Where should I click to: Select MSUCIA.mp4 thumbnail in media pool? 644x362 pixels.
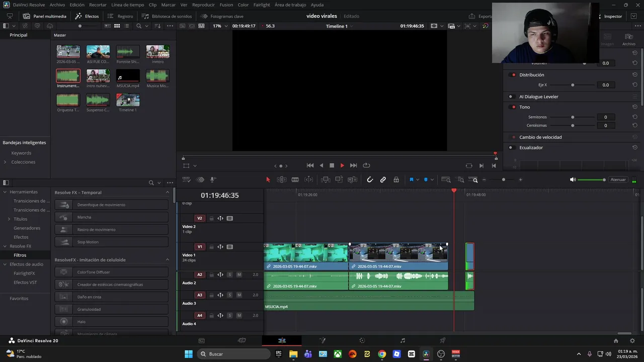[128, 76]
